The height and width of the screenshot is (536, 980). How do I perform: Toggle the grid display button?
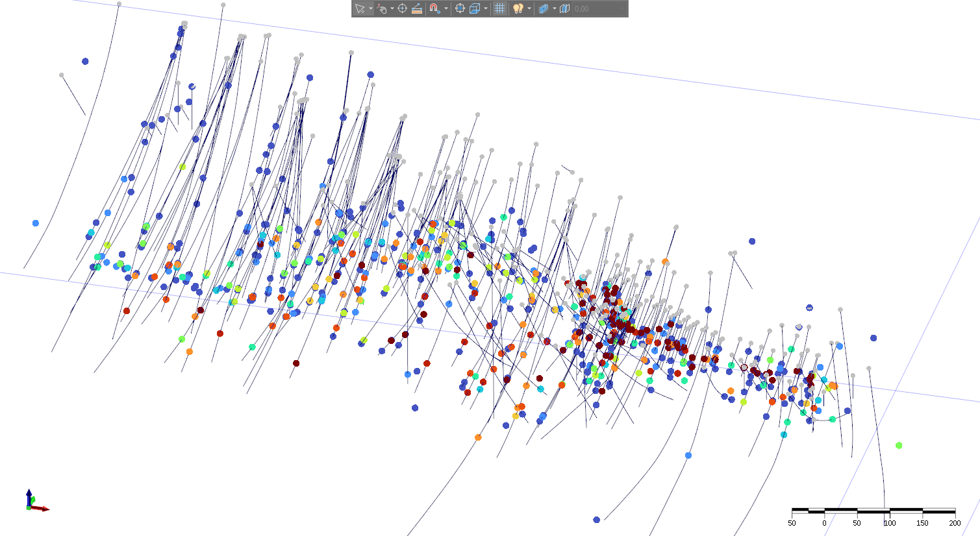[499, 8]
